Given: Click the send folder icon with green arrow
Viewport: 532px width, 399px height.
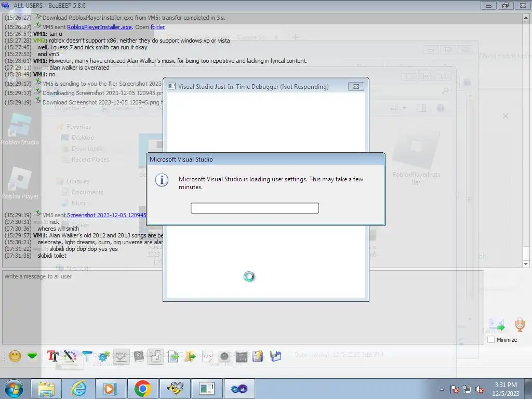Looking at the screenshot, I should click(190, 356).
